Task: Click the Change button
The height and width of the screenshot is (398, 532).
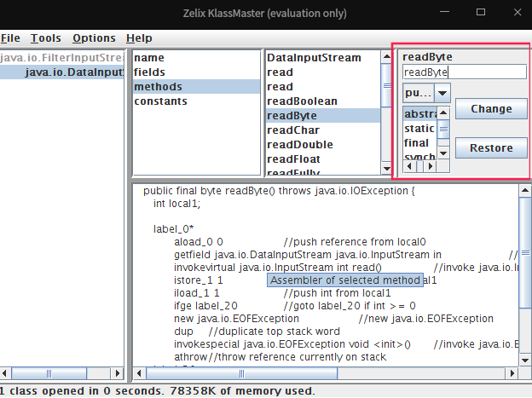Action: click(491, 109)
